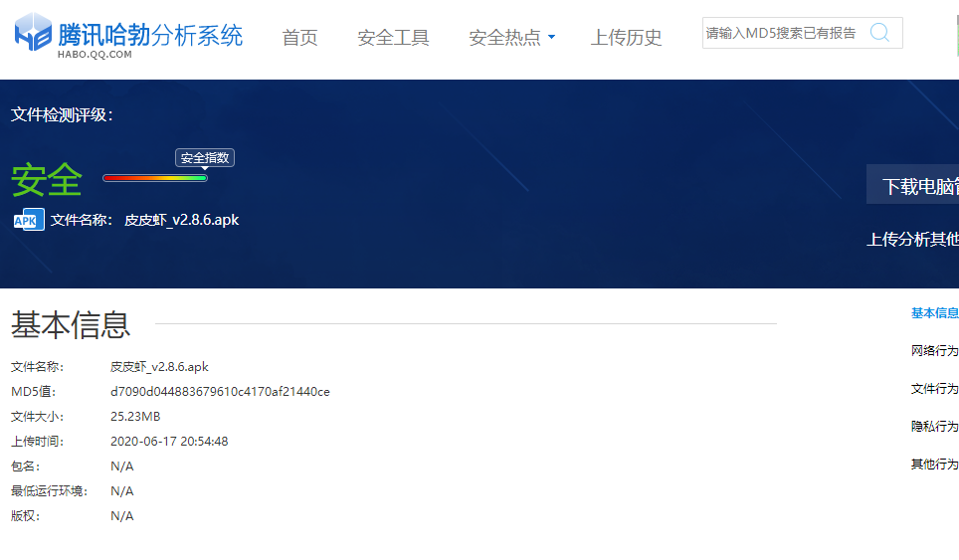Jump to 文件行为 section in sidebar
959x560 pixels.
click(934, 389)
